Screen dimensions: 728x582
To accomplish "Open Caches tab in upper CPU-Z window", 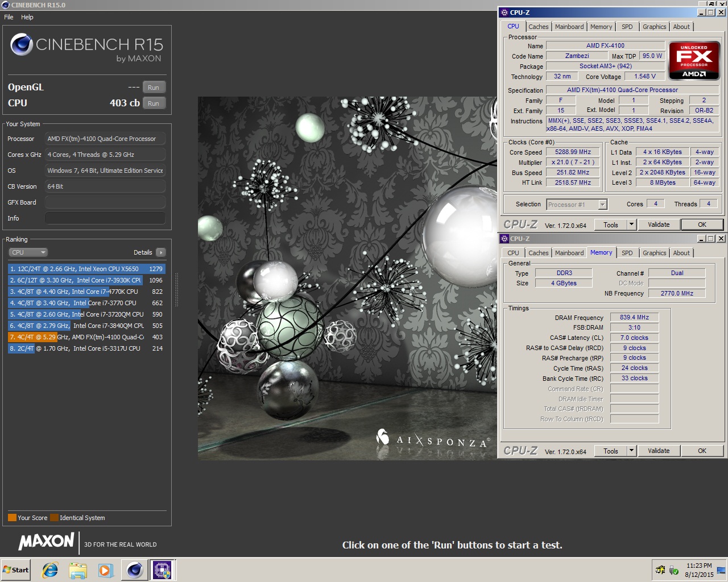I will [538, 27].
